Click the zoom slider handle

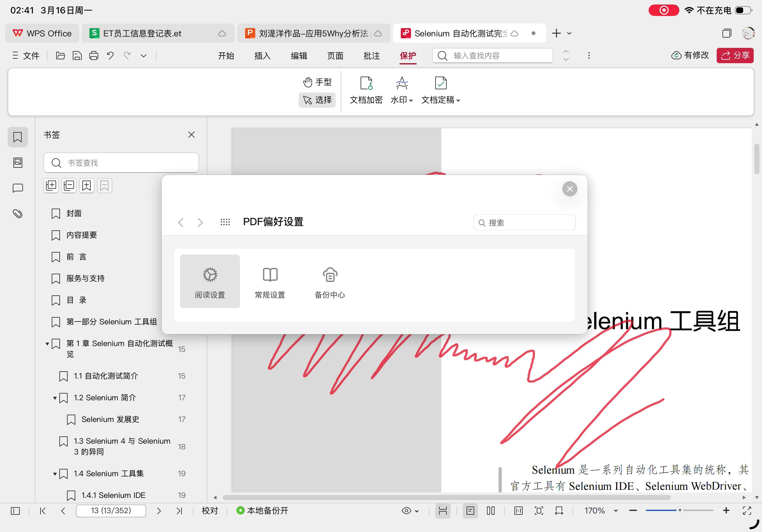(679, 510)
